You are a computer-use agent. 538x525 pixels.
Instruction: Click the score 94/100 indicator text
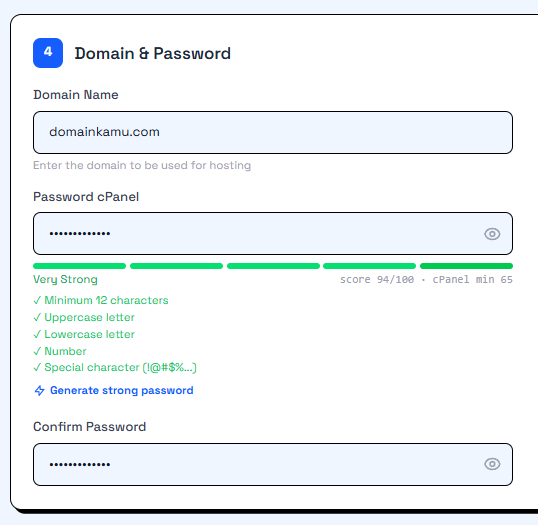[x=377, y=280]
